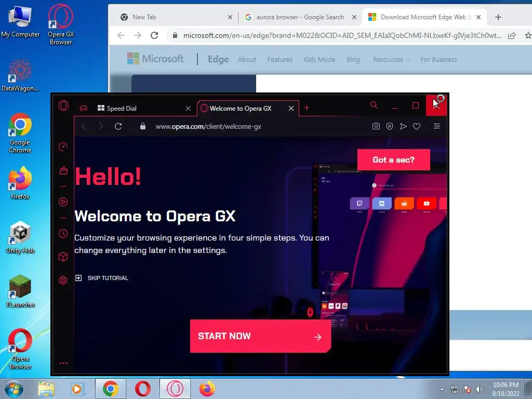Screen dimensions: 532x399
Task: Close the Speed Dial tab
Action: 188,108
